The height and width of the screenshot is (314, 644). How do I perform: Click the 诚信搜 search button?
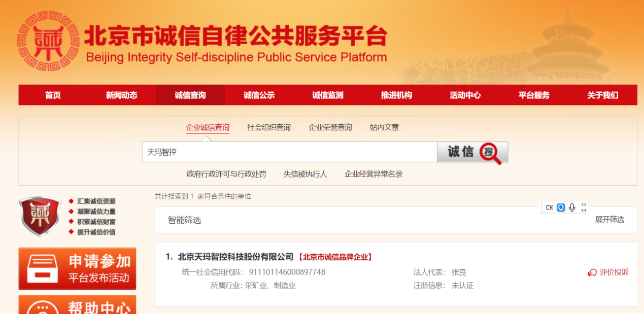(472, 152)
